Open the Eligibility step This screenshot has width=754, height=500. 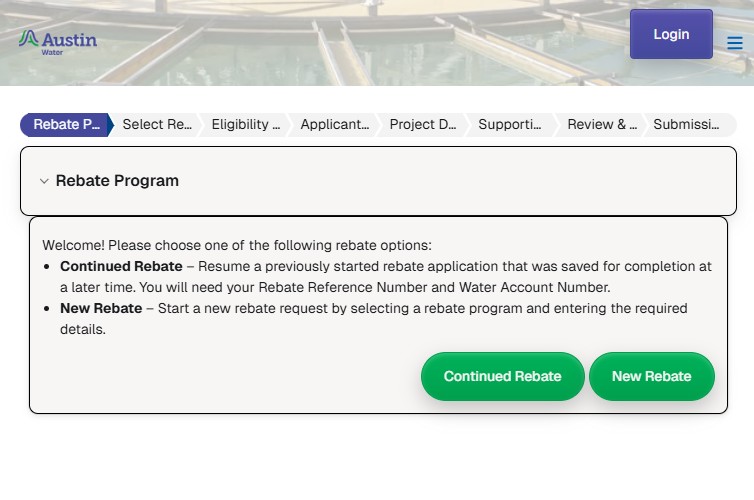tap(246, 125)
